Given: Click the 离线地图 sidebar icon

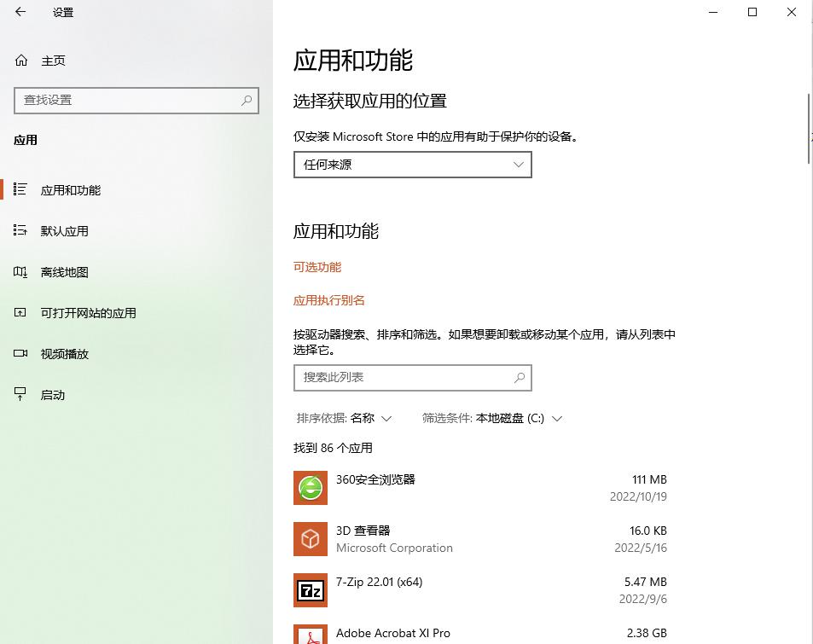Looking at the screenshot, I should click(20, 271).
